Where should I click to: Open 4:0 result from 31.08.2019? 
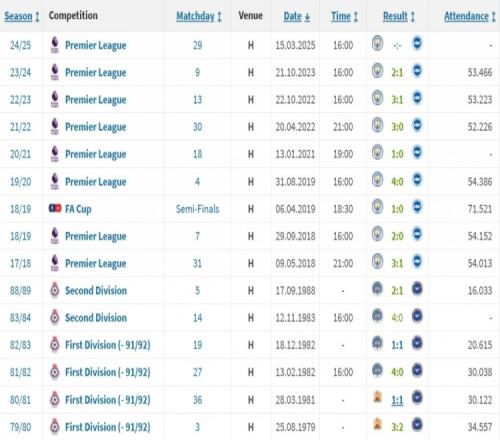397,182
